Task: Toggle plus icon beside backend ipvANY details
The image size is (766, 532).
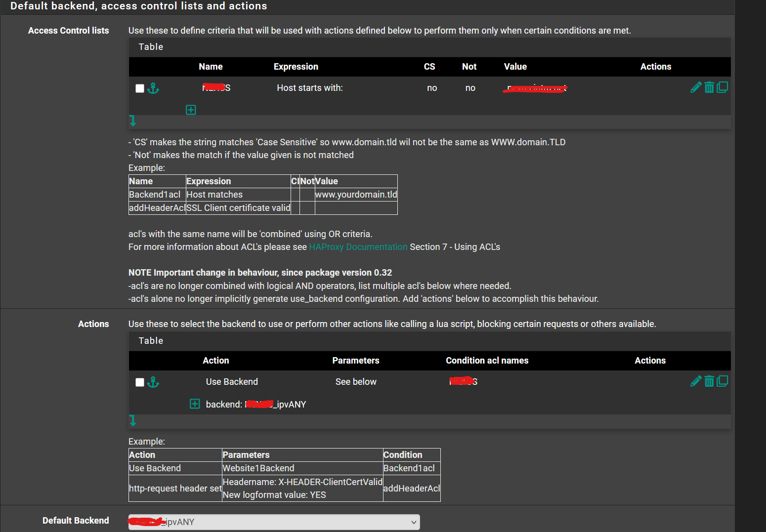Action: tap(195, 404)
